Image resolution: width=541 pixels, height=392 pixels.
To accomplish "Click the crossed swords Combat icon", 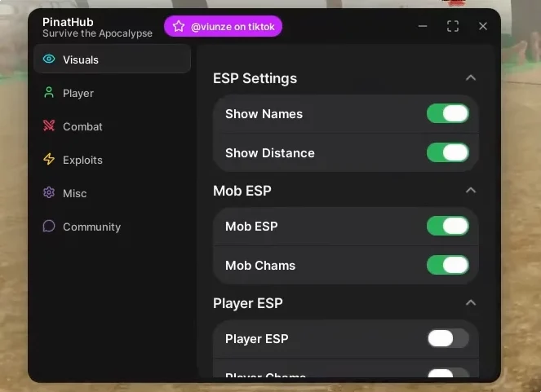I will tap(49, 126).
